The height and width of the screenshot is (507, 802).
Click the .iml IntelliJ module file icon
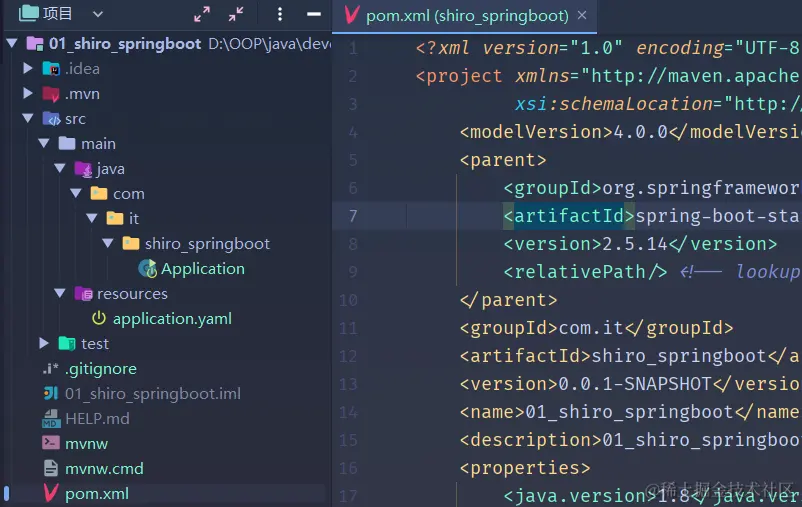point(51,393)
